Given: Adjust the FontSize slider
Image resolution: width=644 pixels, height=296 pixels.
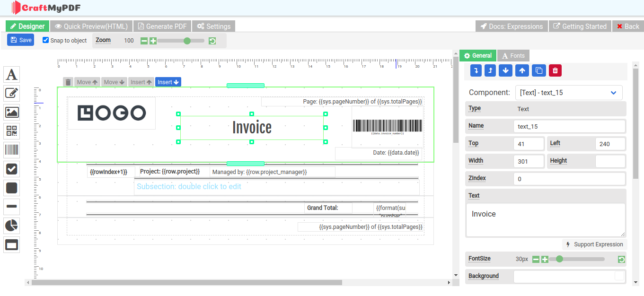Looking at the screenshot, I should tap(560, 259).
